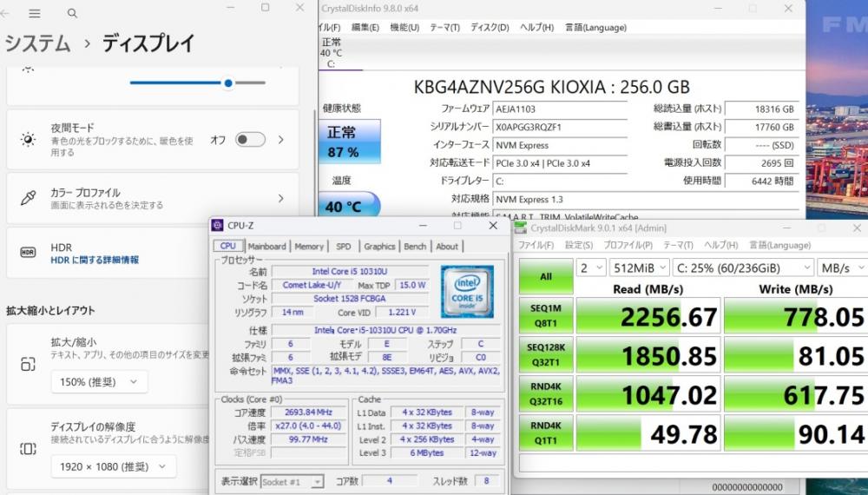
Task: Click the serial number field X0APGG3RQZF1
Action: pyautogui.click(x=560, y=127)
